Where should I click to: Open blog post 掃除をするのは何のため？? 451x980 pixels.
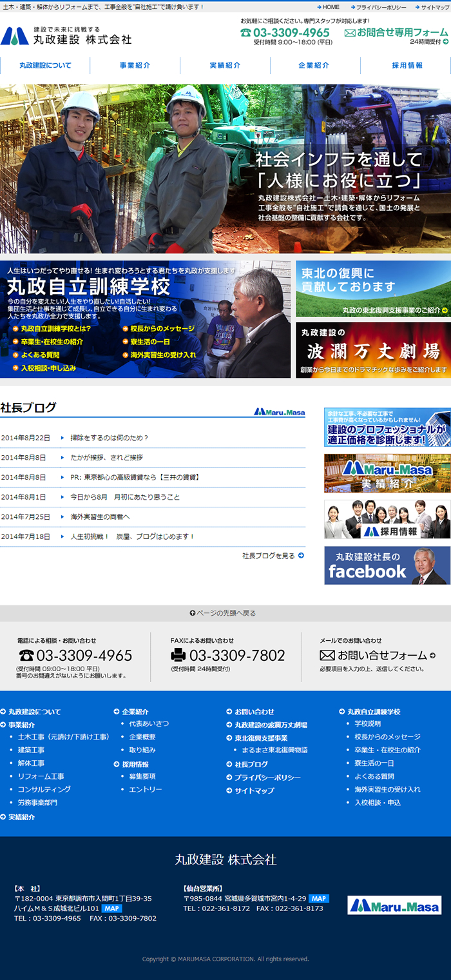(x=110, y=438)
